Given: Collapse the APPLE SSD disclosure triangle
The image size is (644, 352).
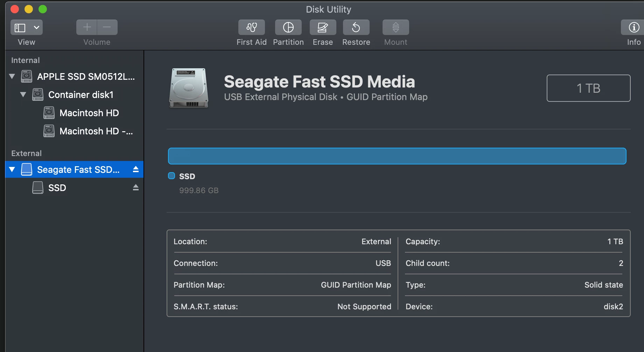Looking at the screenshot, I should tap(12, 76).
